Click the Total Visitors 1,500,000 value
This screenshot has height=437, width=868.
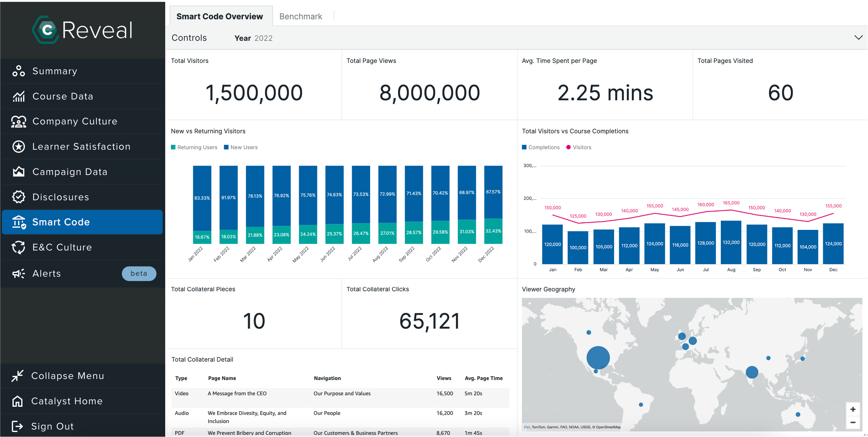tap(254, 93)
